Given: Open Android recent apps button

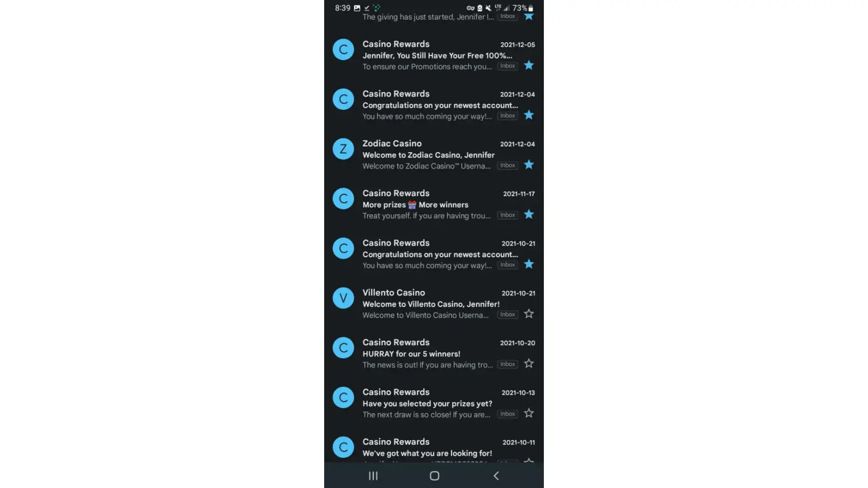Looking at the screenshot, I should 373,476.
